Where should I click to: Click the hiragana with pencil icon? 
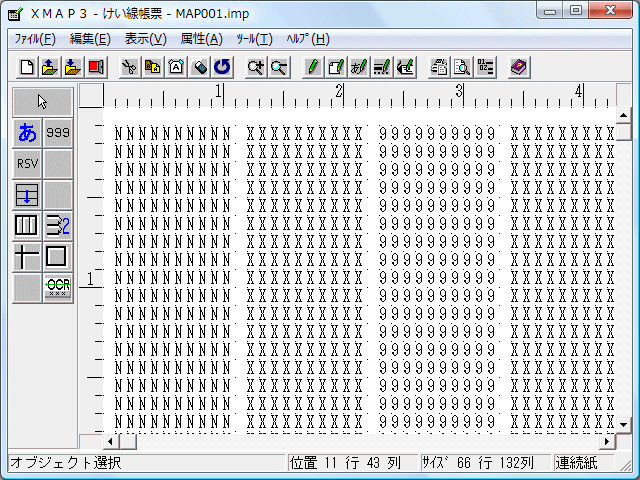point(359,67)
